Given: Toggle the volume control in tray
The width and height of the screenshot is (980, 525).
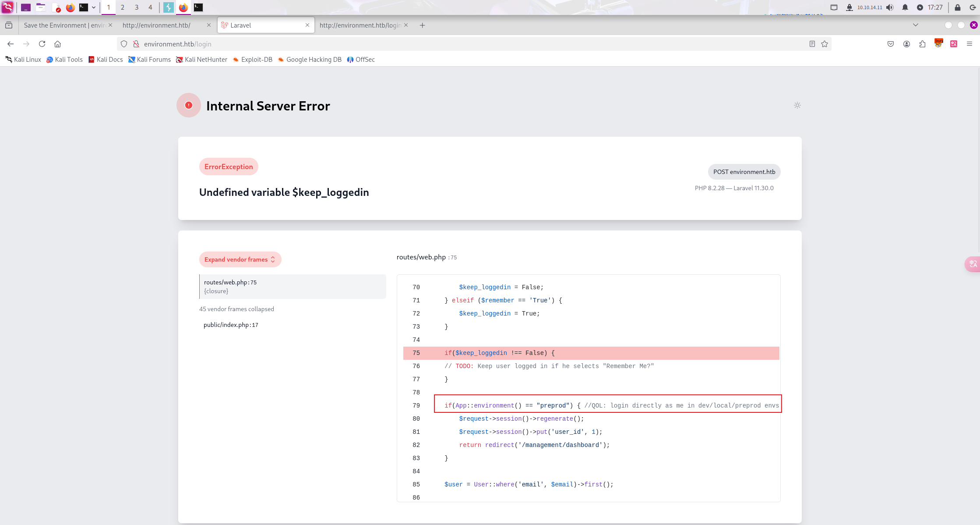Looking at the screenshot, I should click(x=890, y=7).
